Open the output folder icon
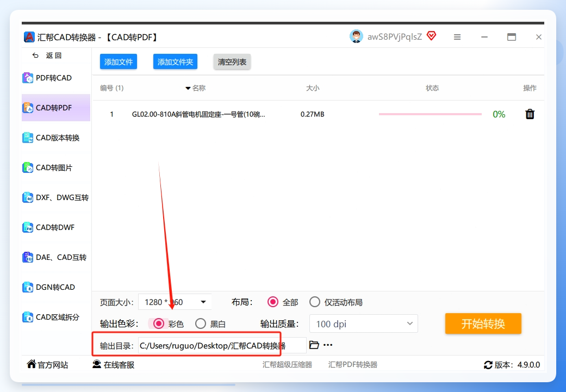This screenshot has height=392, width=566. click(314, 345)
